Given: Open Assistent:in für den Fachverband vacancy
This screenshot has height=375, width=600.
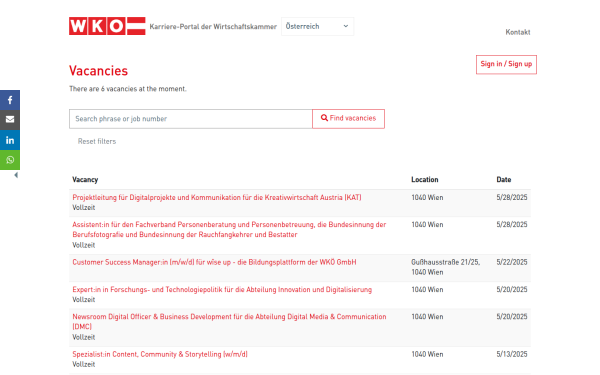Looking at the screenshot, I should (x=229, y=230).
